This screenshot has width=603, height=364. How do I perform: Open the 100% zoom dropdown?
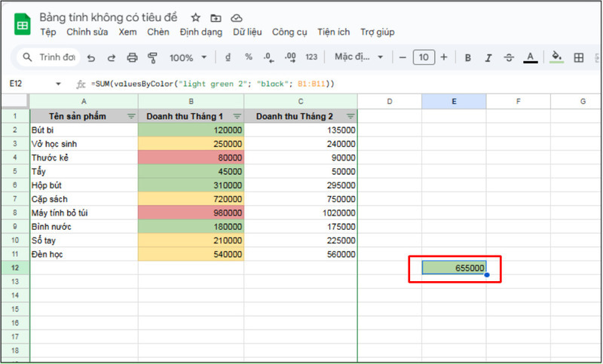(188, 57)
